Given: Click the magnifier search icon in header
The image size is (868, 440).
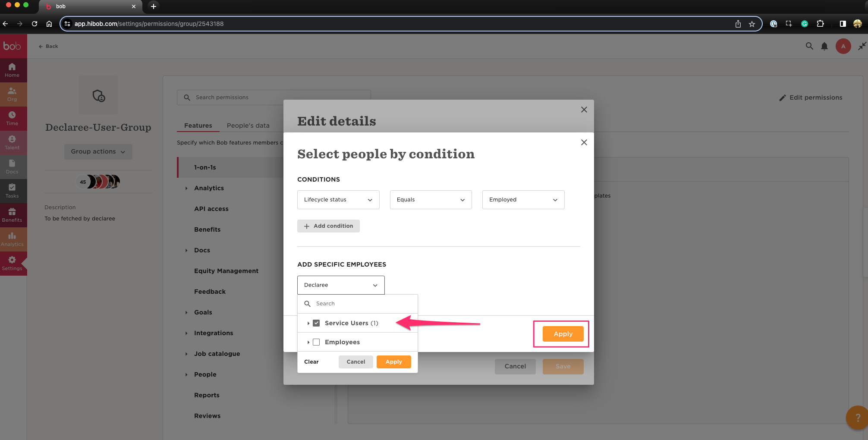Looking at the screenshot, I should 809,46.
